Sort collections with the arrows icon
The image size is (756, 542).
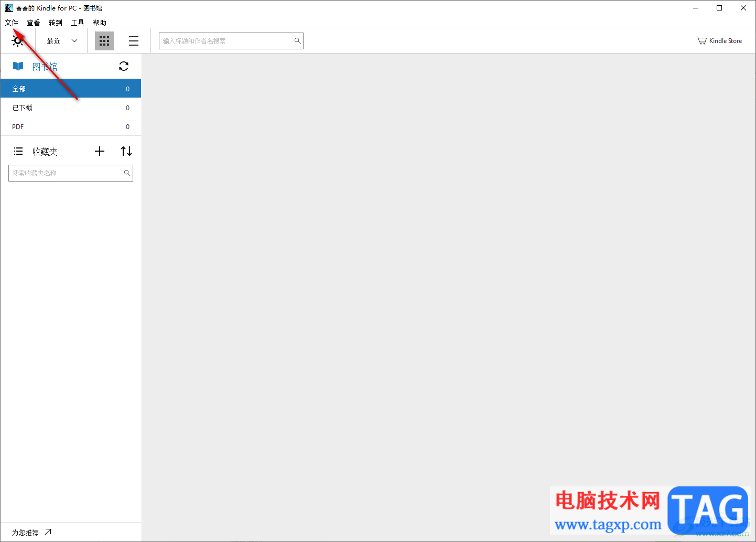pos(126,151)
